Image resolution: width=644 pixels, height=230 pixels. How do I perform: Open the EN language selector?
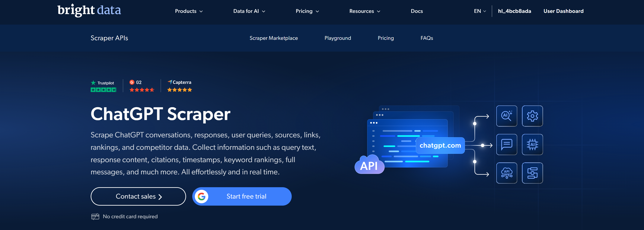[x=479, y=11]
